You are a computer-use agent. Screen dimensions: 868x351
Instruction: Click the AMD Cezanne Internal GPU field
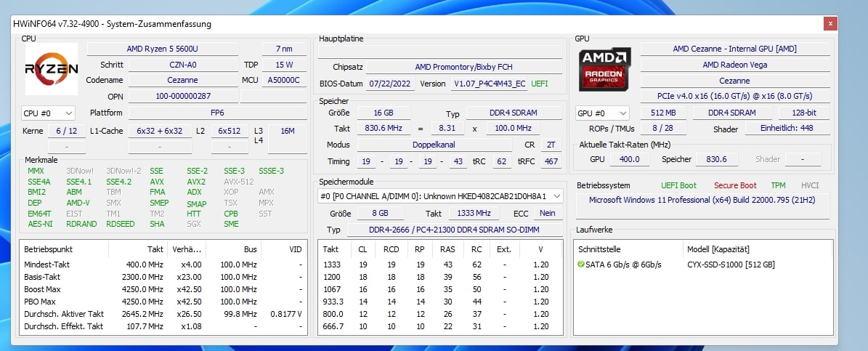(734, 49)
